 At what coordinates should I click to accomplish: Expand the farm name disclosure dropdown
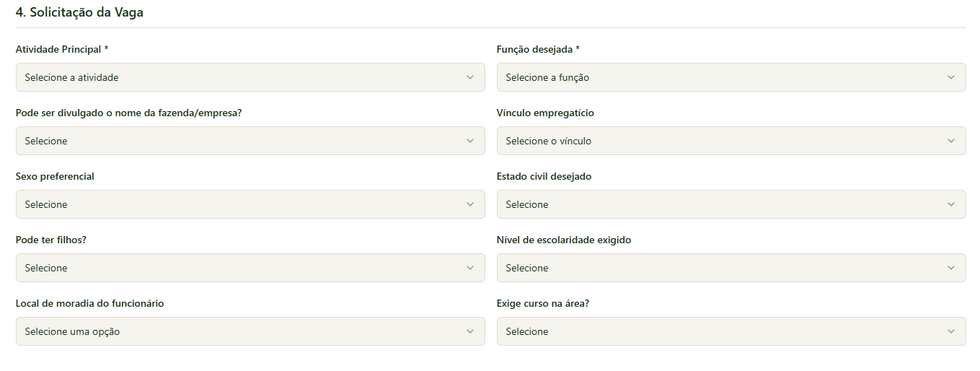[x=250, y=141]
